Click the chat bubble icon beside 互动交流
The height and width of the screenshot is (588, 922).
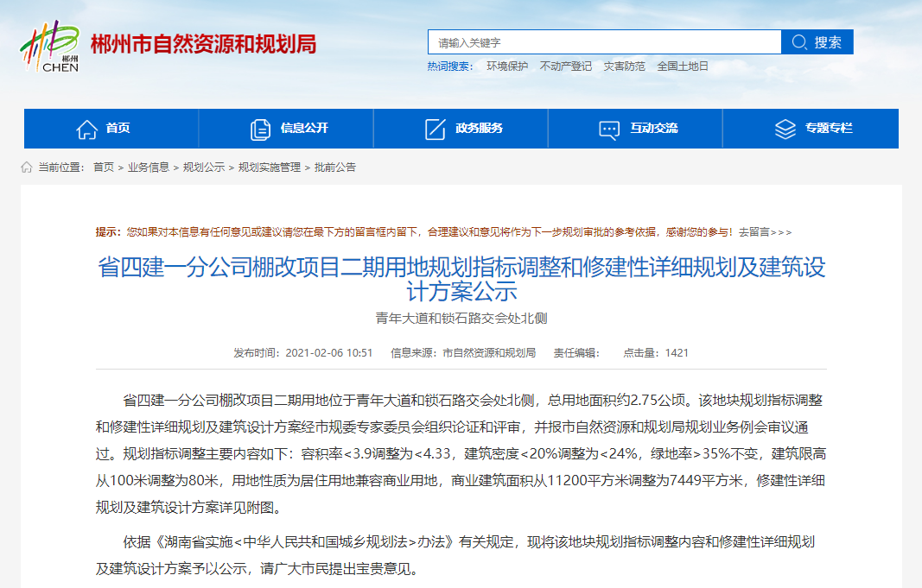609,130
